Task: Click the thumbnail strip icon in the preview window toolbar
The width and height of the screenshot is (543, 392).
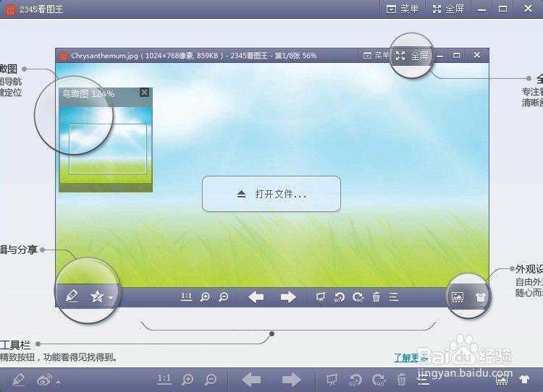Action: [x=458, y=297]
